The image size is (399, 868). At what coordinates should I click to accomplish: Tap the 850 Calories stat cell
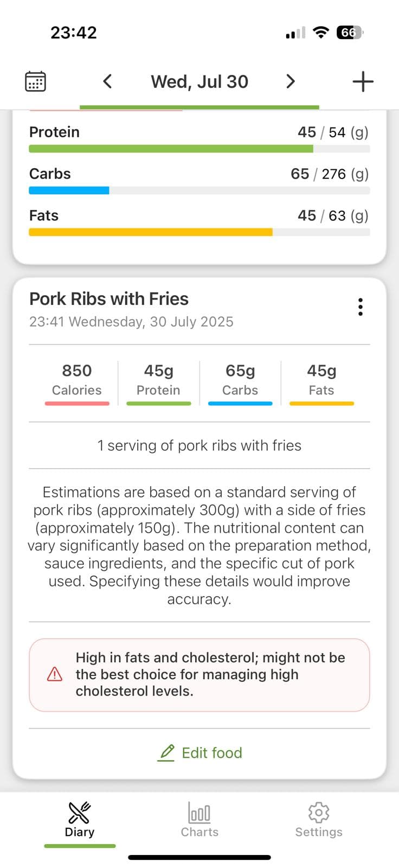click(77, 380)
